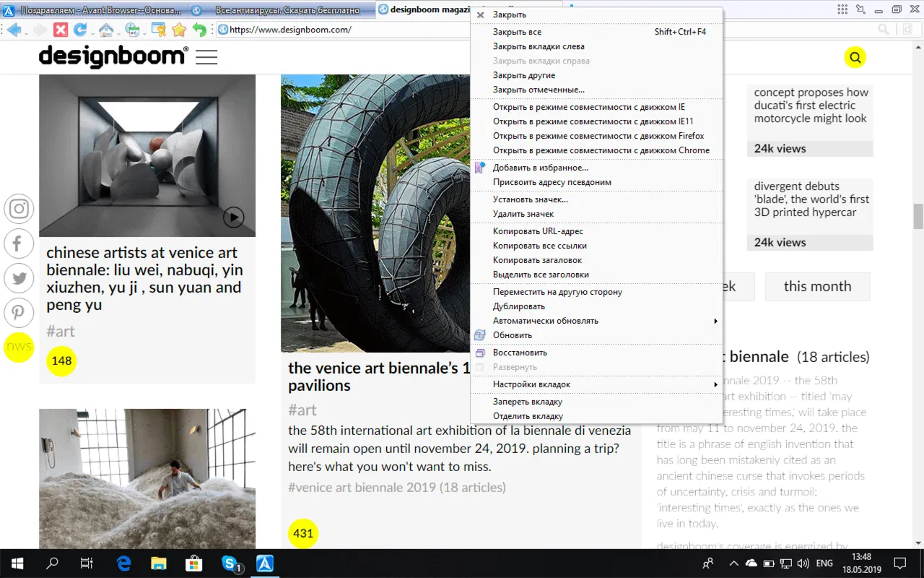This screenshot has height=578, width=924.
Task: Open designboom's Twitter page
Action: pos(19,278)
